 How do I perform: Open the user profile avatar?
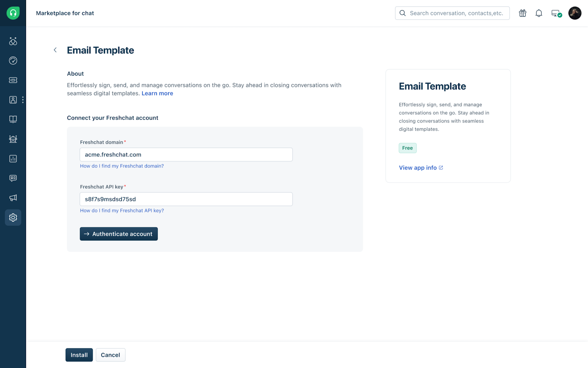click(x=575, y=13)
